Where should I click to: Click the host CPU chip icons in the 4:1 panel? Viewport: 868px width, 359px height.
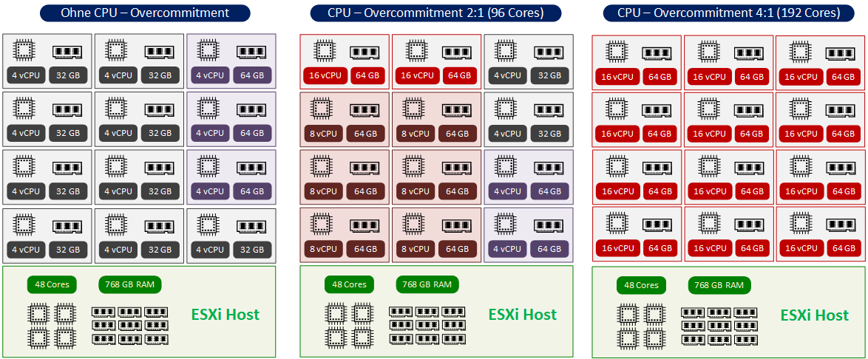pyautogui.click(x=640, y=325)
